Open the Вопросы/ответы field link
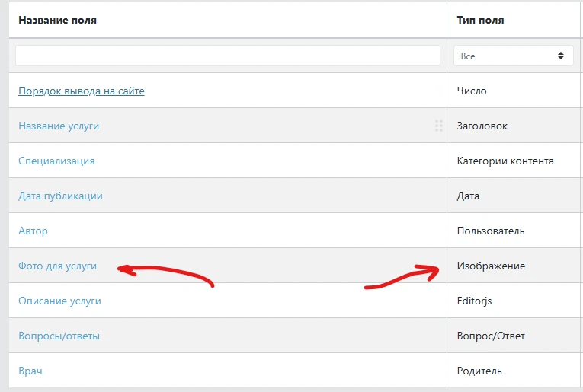This screenshot has height=392, width=583. pos(59,336)
